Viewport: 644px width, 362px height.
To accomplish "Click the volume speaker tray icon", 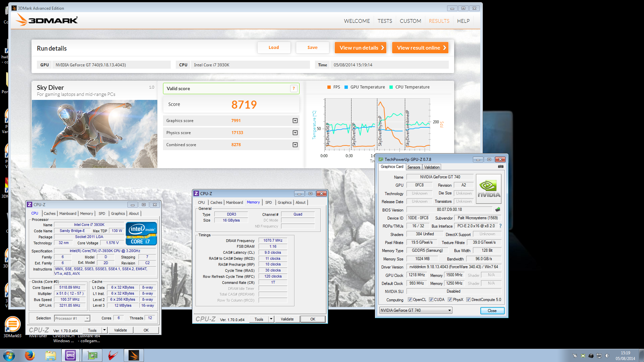I will click(x=607, y=356).
